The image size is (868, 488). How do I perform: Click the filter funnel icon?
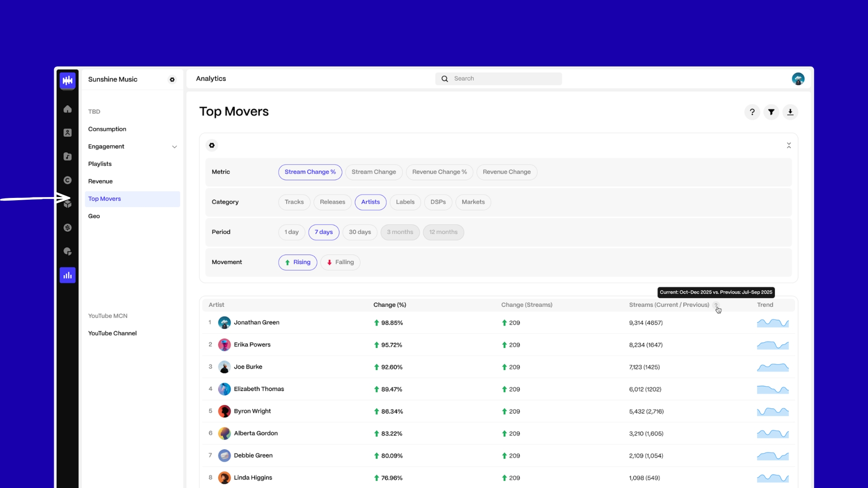771,112
